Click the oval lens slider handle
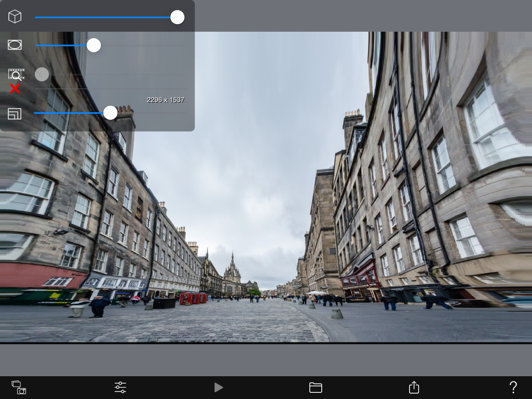The height and width of the screenshot is (399, 532). click(x=94, y=45)
